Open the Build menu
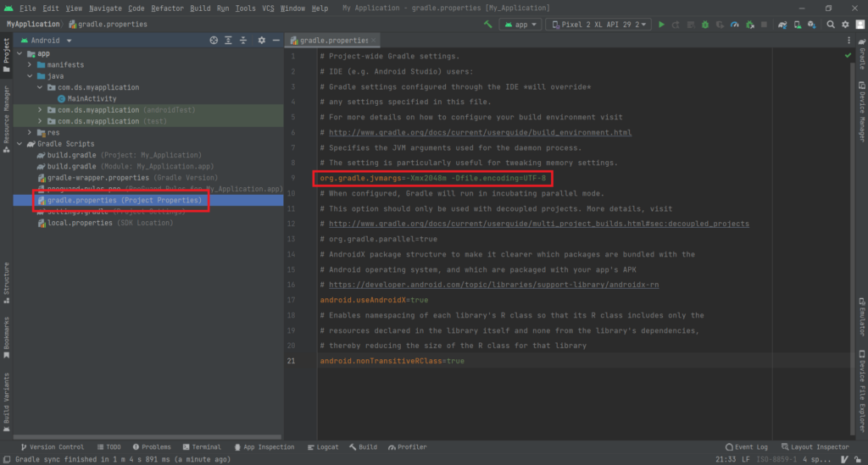 coord(200,8)
